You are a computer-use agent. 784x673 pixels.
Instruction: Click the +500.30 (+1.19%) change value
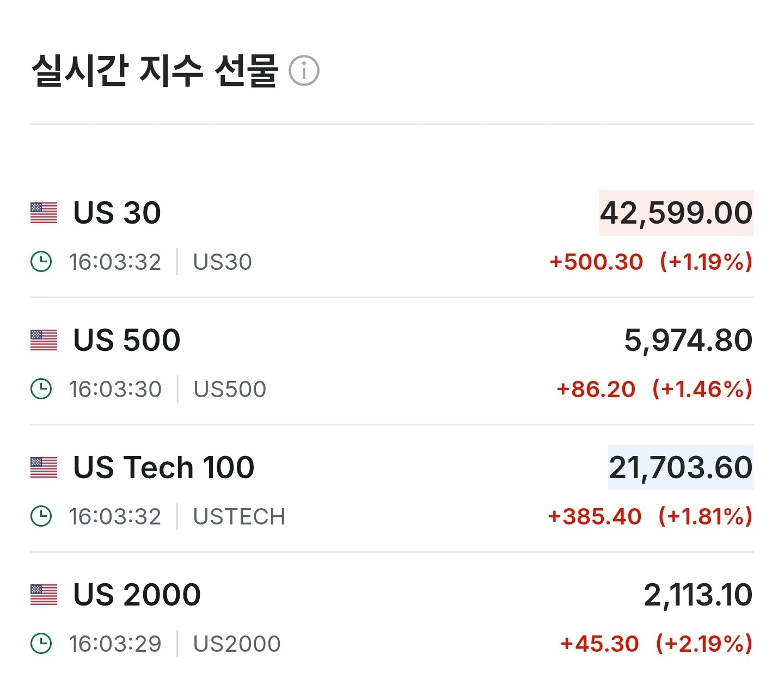651,262
